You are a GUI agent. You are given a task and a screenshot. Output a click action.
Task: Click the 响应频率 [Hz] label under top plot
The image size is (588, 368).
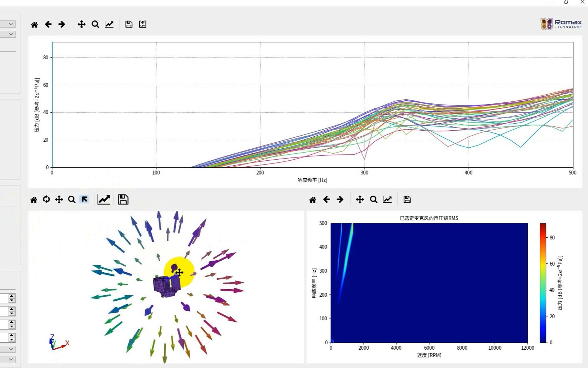point(312,180)
